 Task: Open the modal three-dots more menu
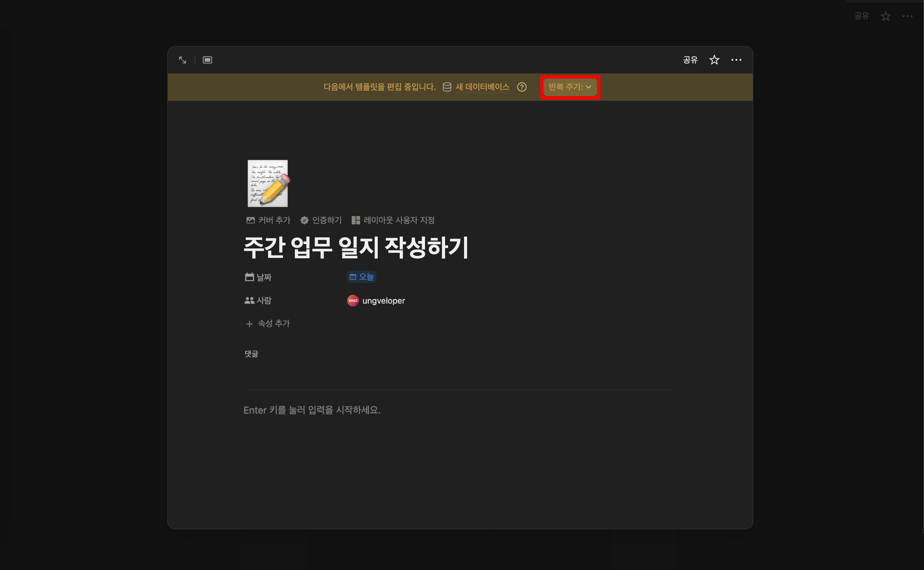click(x=736, y=60)
